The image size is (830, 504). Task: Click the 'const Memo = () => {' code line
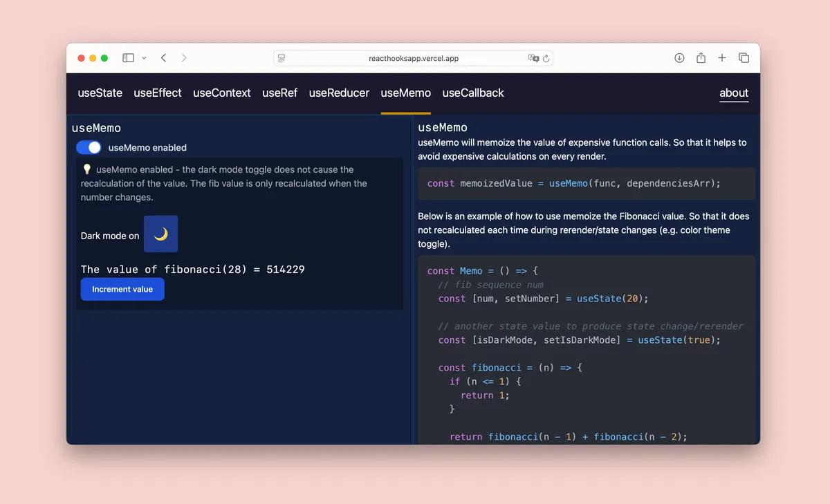[x=482, y=271]
